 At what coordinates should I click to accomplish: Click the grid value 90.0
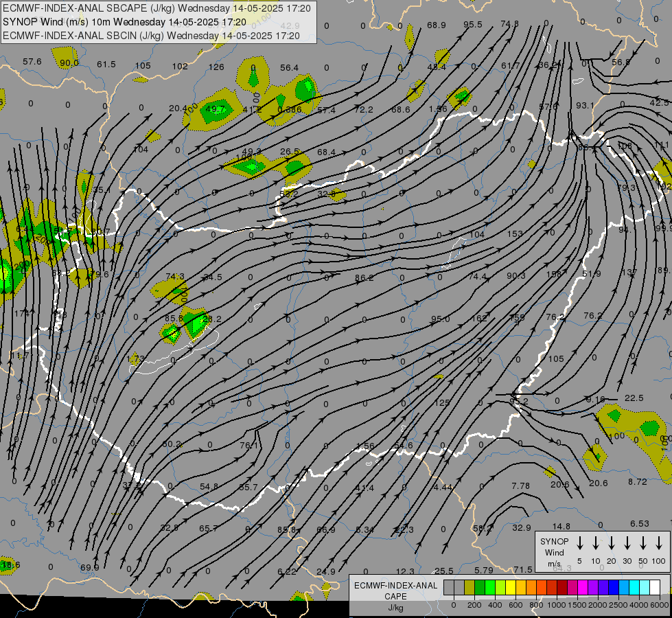pyautogui.click(x=69, y=63)
